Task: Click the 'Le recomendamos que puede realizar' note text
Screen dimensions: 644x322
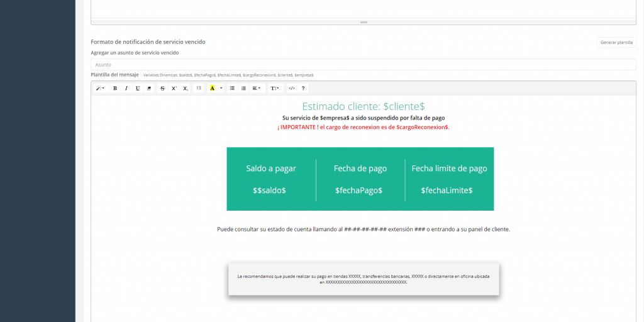Action: click(x=364, y=279)
